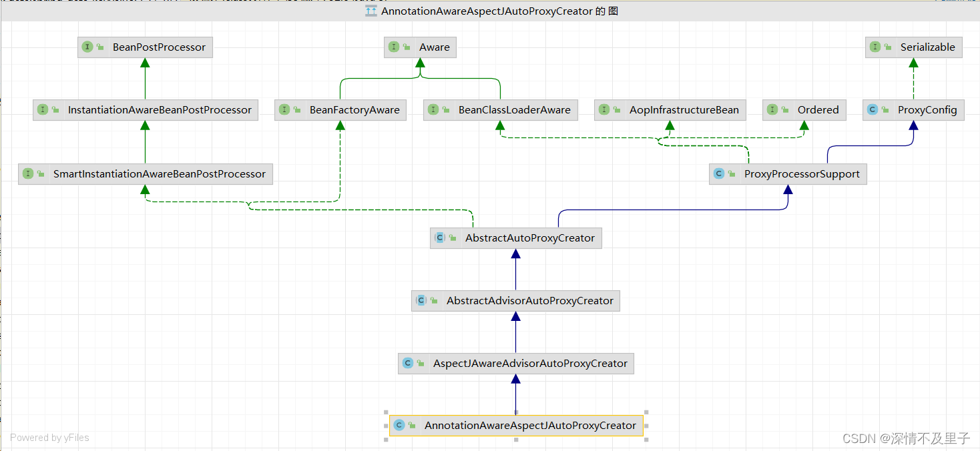This screenshot has height=451, width=980.
Task: Click the interface icon next to Ordered
Action: point(771,109)
